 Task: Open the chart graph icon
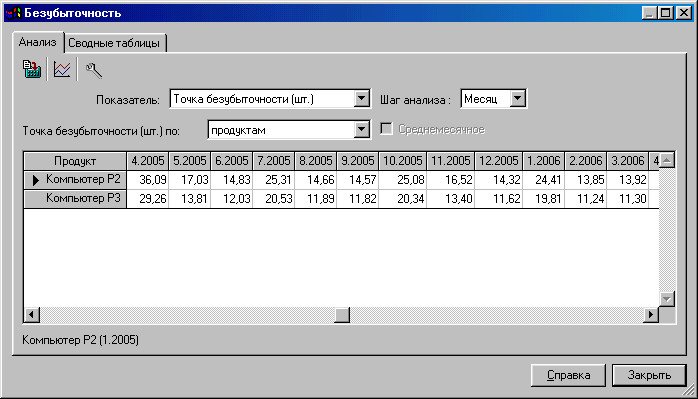(62, 70)
